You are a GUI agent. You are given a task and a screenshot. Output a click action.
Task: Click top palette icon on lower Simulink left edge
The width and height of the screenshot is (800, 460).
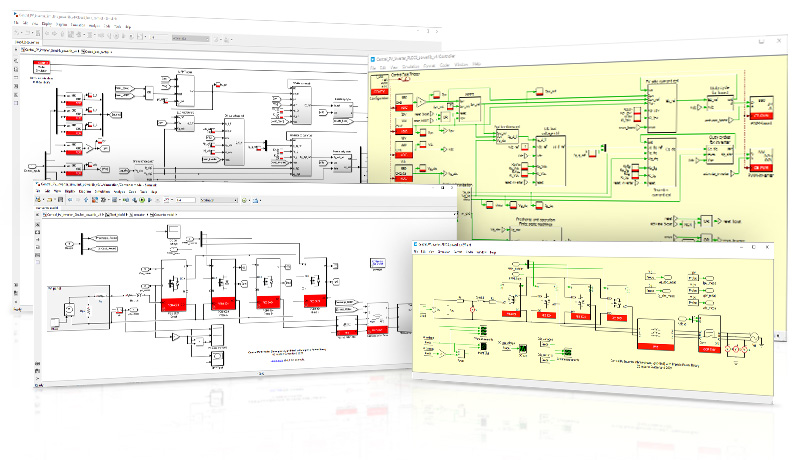(x=40, y=227)
